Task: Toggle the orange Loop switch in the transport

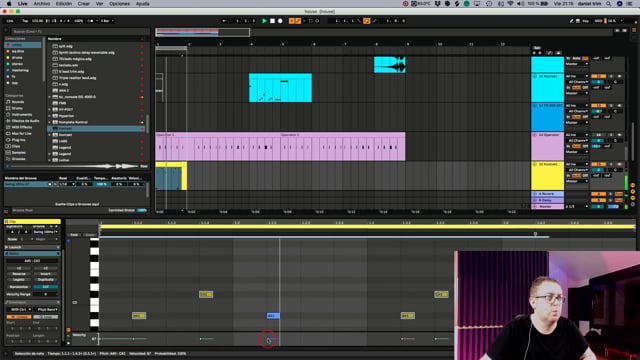Action: click(x=367, y=21)
